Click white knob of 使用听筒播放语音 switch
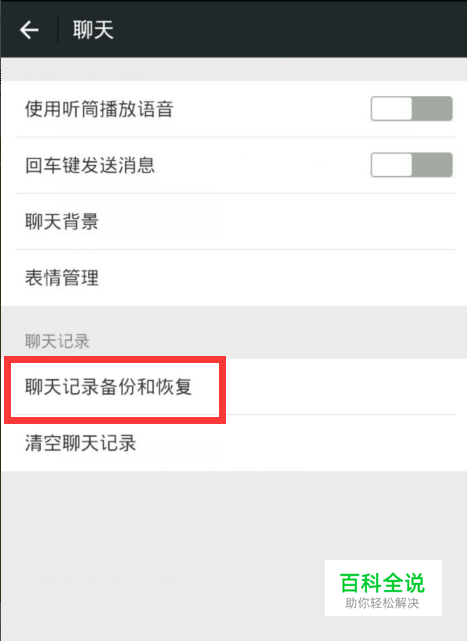This screenshot has width=467, height=641. click(x=391, y=109)
